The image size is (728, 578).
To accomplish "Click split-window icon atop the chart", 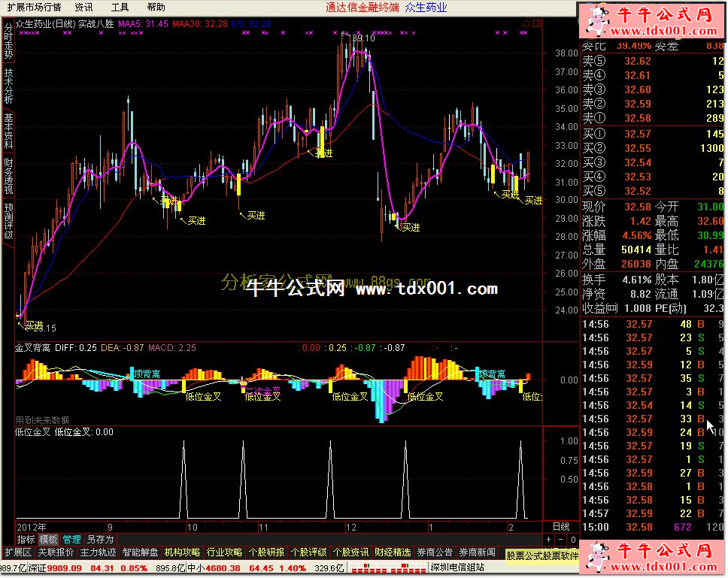I will [x=537, y=23].
